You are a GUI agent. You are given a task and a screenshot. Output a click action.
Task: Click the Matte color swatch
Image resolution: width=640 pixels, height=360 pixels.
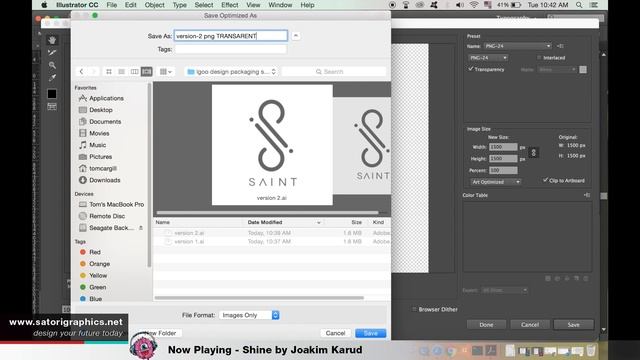tap(583, 70)
